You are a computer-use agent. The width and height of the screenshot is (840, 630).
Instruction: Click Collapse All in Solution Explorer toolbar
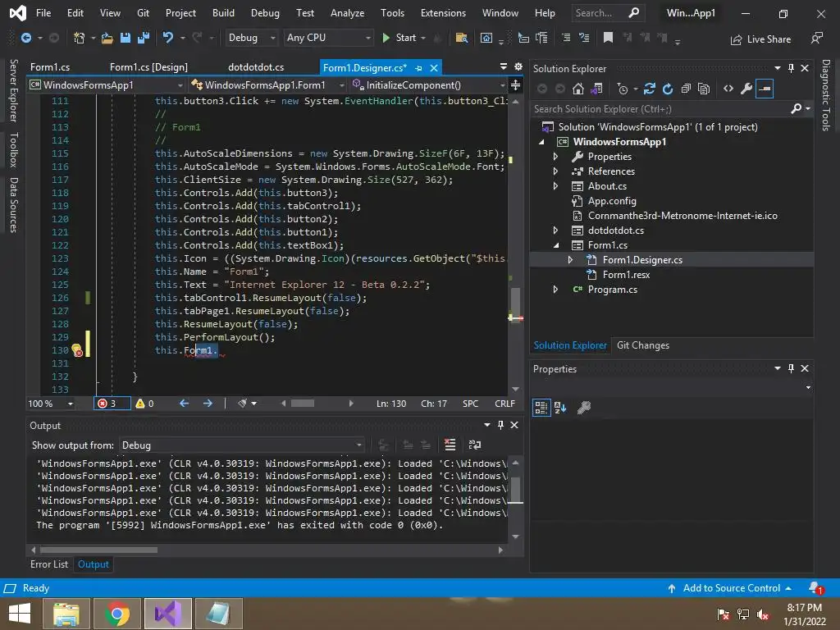pyautogui.click(x=686, y=89)
